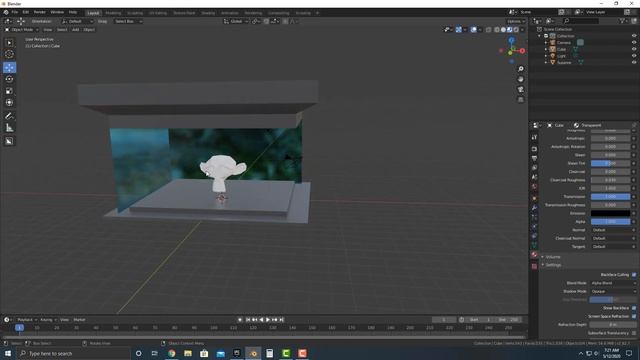Open the File menu
Screen dimensions: 640x360
15,12
